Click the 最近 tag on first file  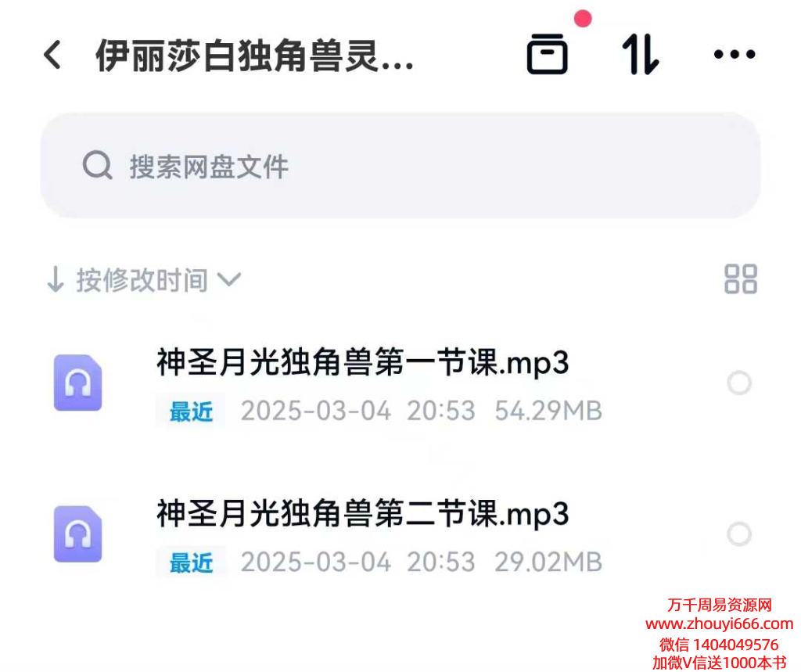[191, 411]
